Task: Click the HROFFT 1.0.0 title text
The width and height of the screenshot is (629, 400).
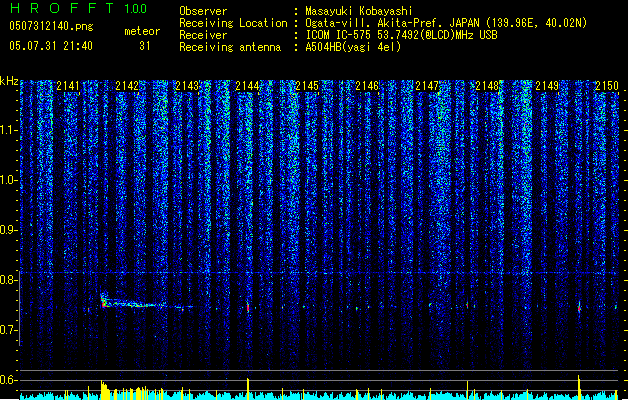Action: pos(79,8)
